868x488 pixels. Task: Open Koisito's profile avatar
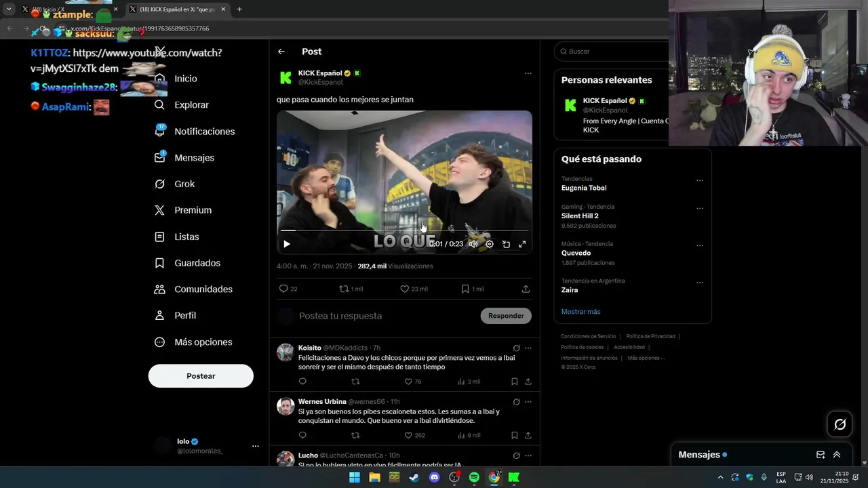coord(285,352)
